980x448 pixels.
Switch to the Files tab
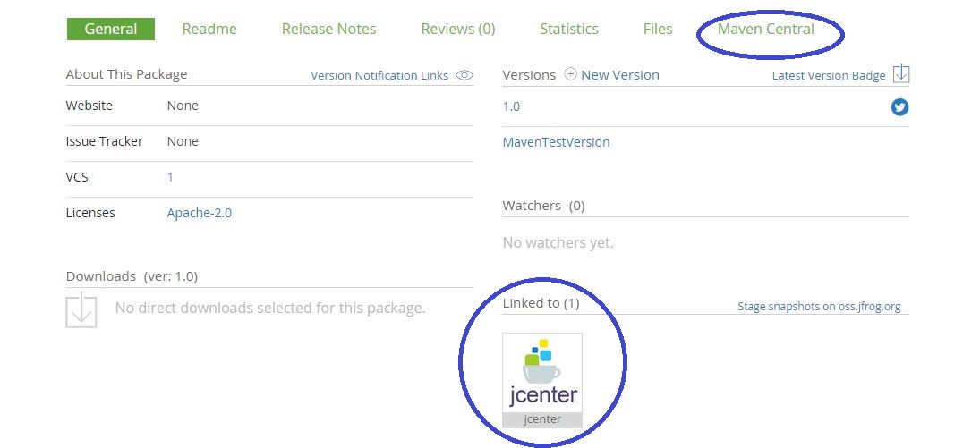coord(657,29)
